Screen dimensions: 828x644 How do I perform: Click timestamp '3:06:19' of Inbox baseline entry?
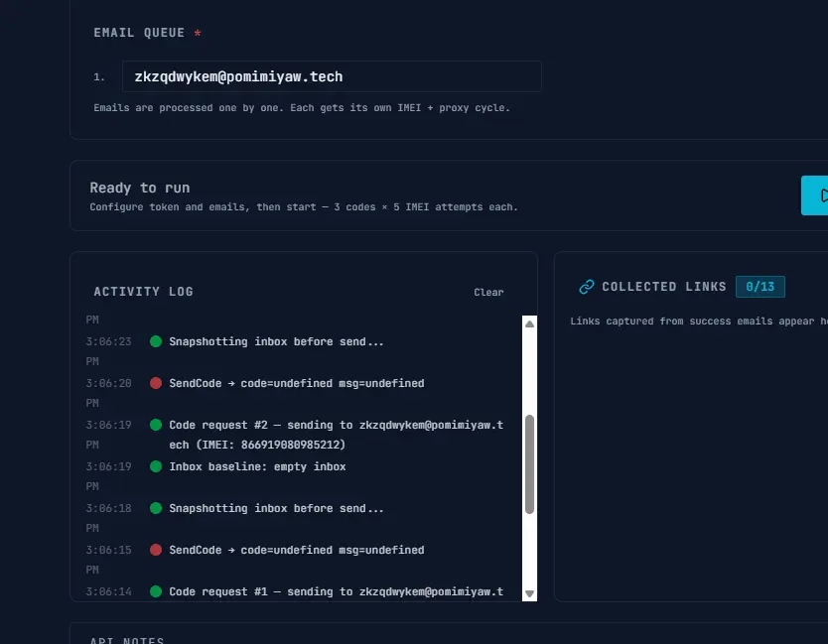(x=108, y=466)
